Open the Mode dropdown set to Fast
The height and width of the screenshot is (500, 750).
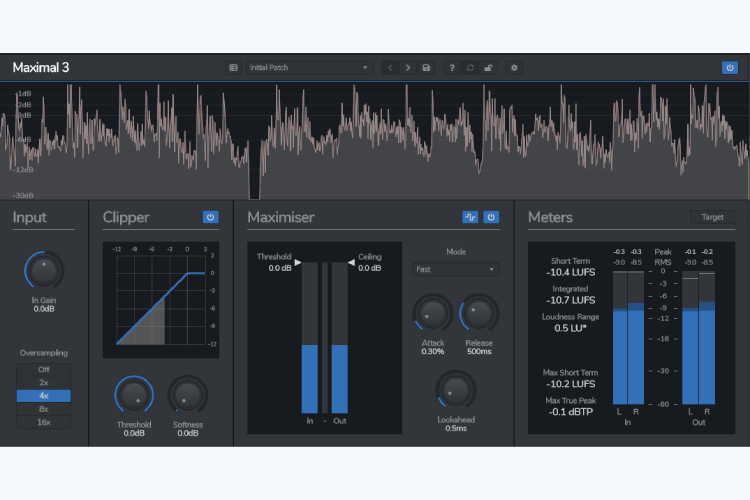[455, 269]
